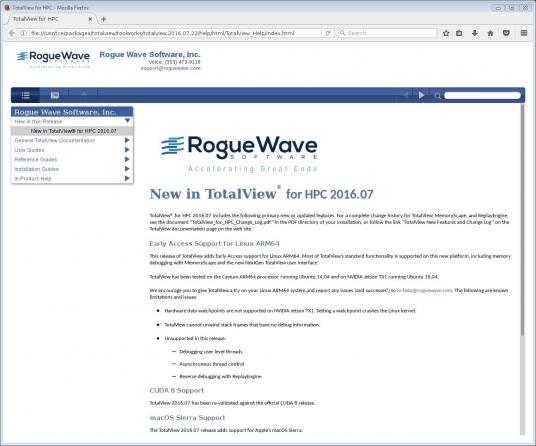536x446 pixels.
Task: Minimize the Firefox window
Action: (x=498, y=8)
